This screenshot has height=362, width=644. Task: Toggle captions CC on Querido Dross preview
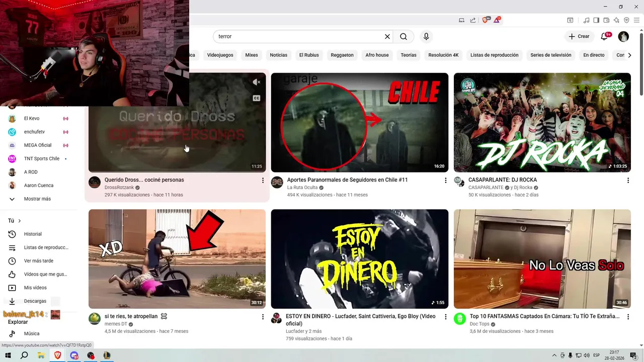point(257,98)
